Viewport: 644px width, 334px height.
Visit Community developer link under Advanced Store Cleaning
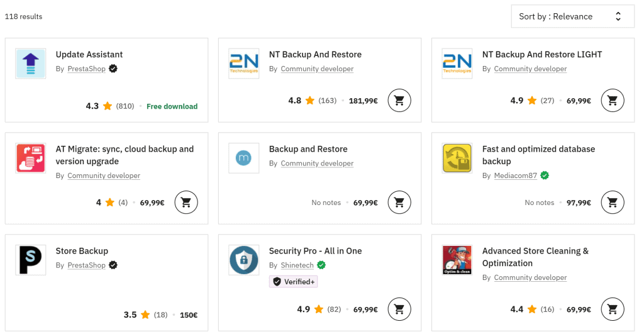(530, 277)
